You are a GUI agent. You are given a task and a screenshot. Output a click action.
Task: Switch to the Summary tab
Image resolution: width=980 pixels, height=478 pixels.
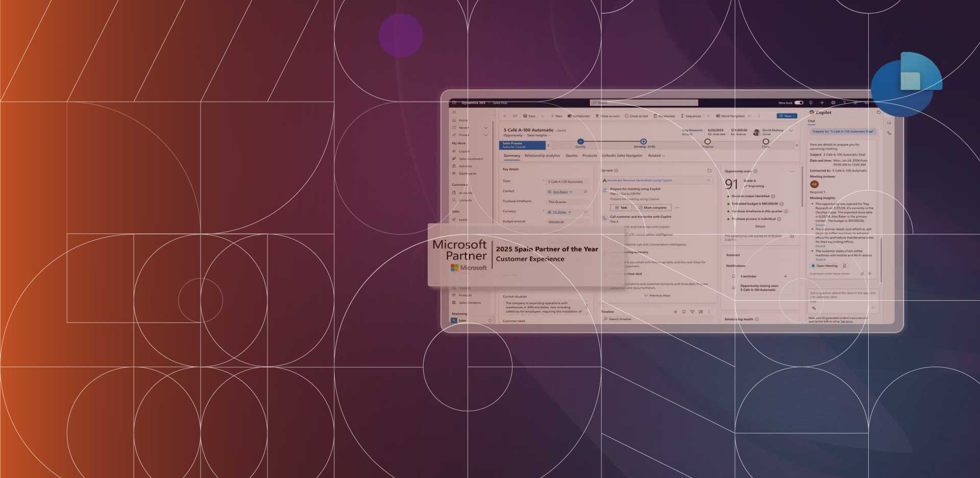tap(511, 156)
